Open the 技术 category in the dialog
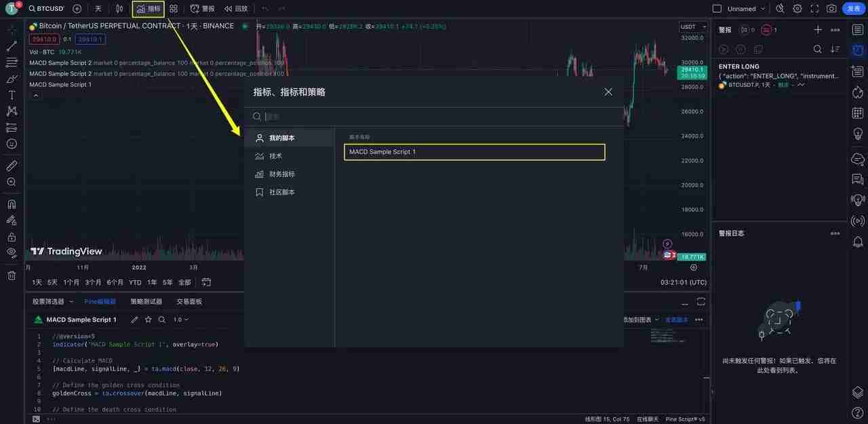The image size is (868, 424). pos(275,155)
